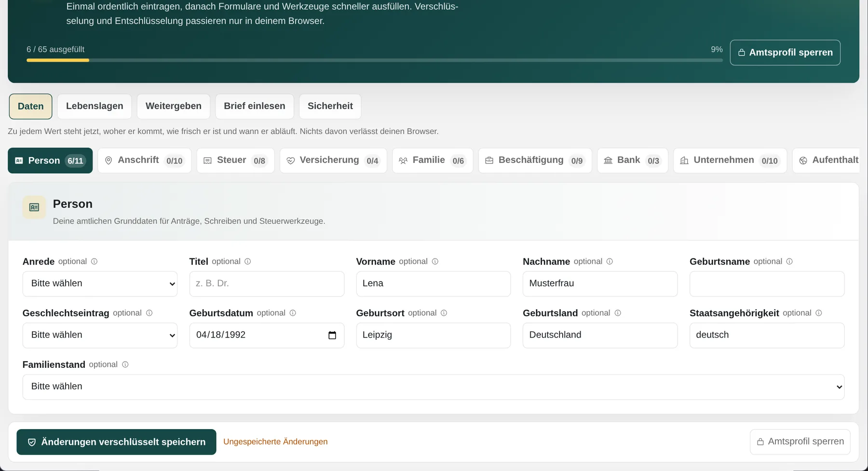Open the Brief einlesen tab
Screen dimensions: 868x471
(x=255, y=107)
